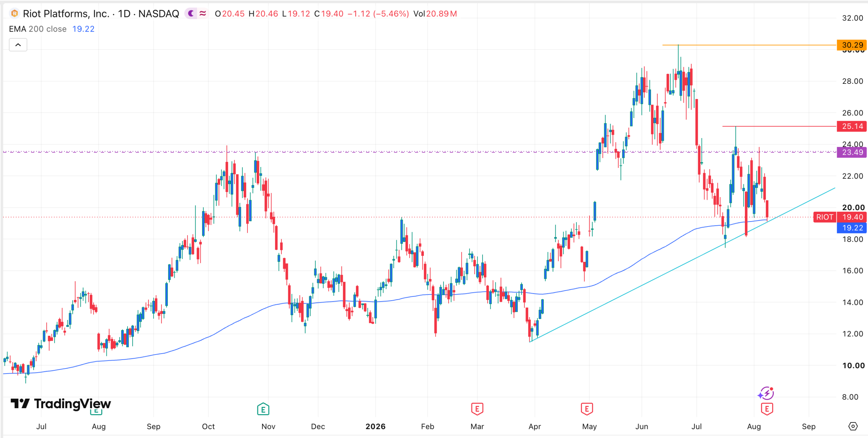Click the 16.00 price scale label

point(852,270)
